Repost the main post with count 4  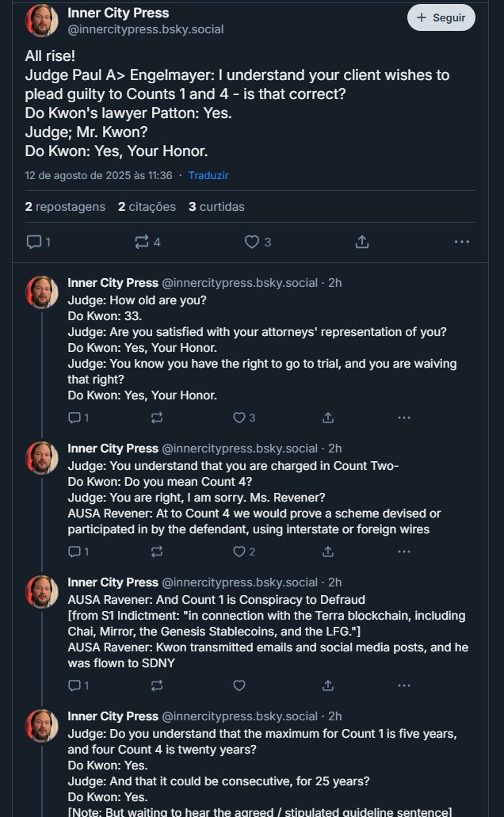click(147, 242)
